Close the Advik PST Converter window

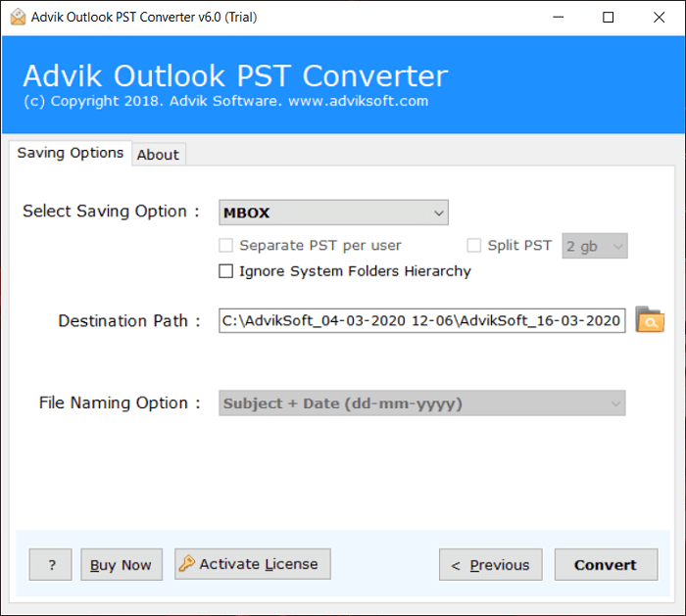659,18
